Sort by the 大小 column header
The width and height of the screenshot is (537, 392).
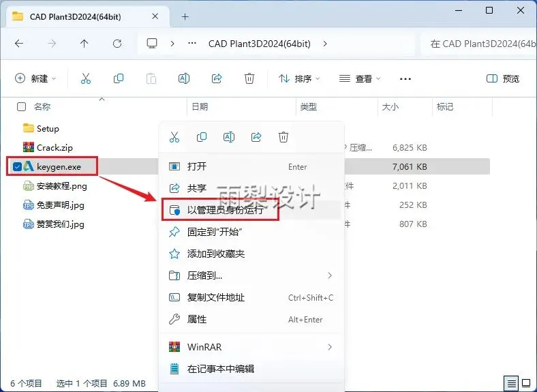(x=390, y=107)
